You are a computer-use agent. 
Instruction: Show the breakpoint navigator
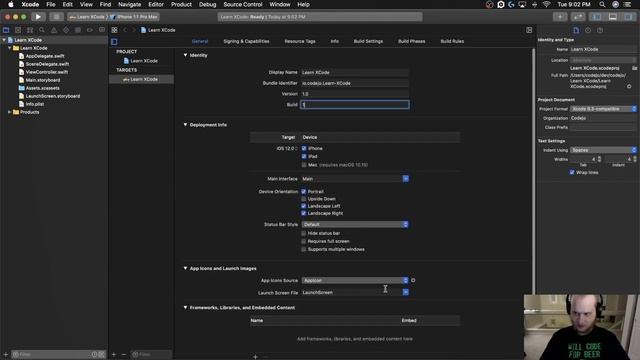pos(90,30)
